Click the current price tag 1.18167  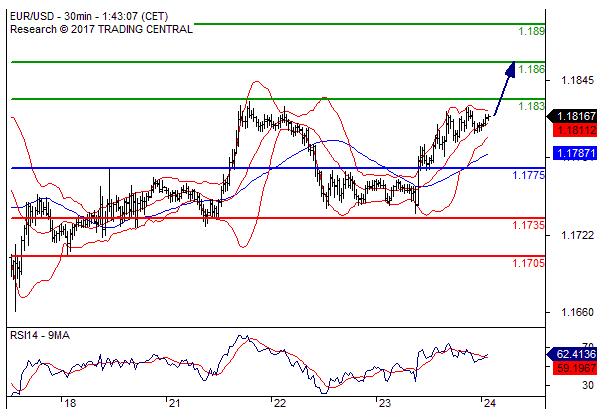coord(572,116)
